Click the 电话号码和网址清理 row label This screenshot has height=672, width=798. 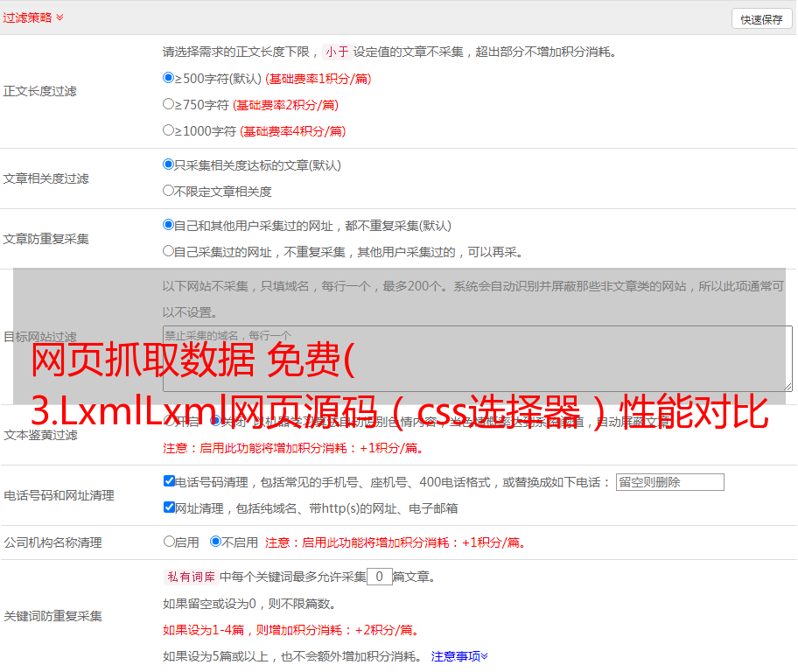59,495
